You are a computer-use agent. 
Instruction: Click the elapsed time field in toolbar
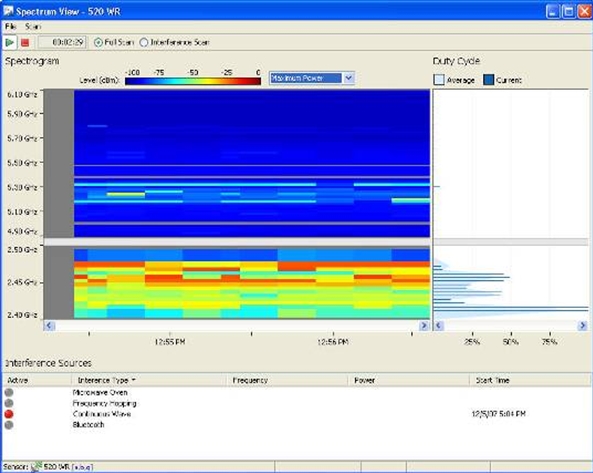point(62,42)
